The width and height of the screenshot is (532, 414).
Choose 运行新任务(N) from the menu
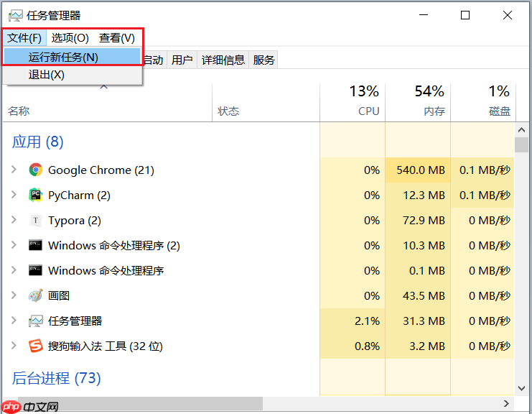click(x=73, y=57)
